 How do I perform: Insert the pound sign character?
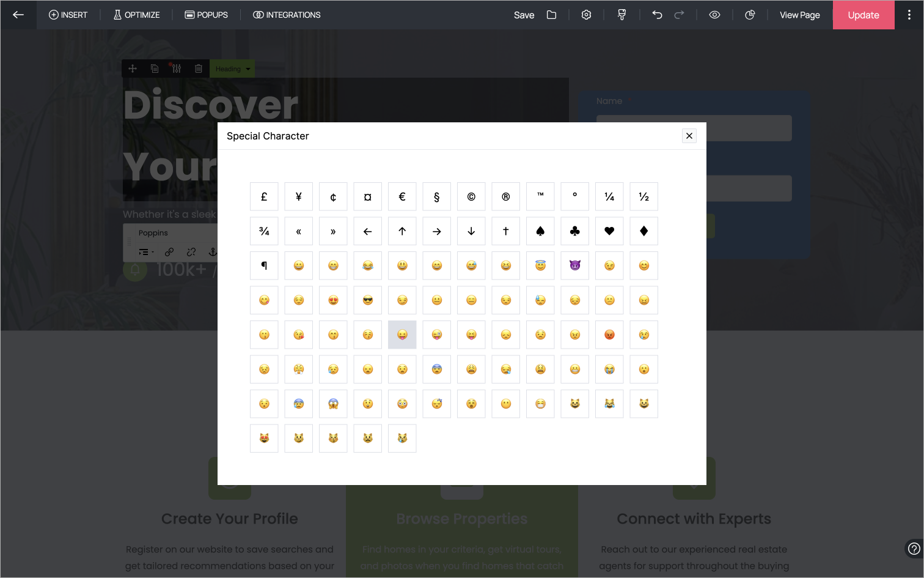264,197
